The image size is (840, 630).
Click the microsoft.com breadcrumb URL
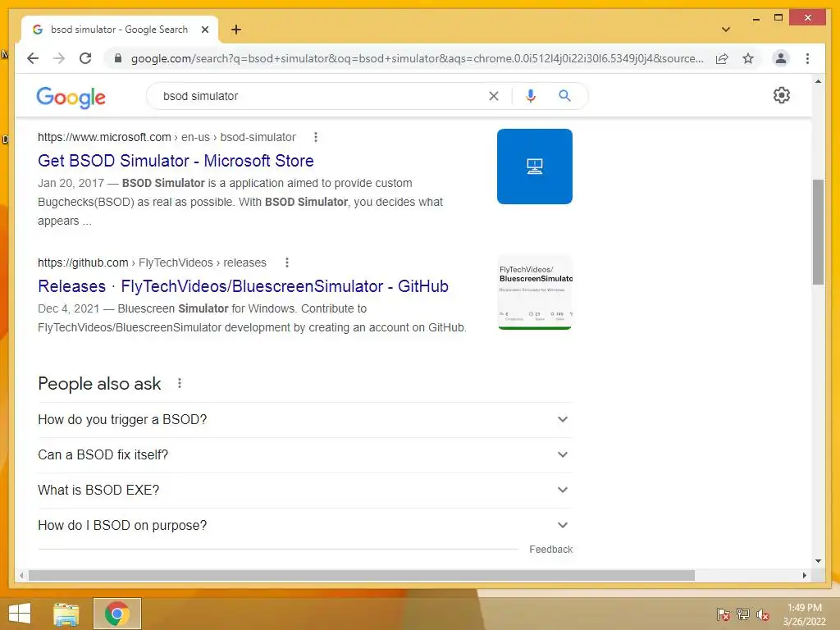click(166, 137)
